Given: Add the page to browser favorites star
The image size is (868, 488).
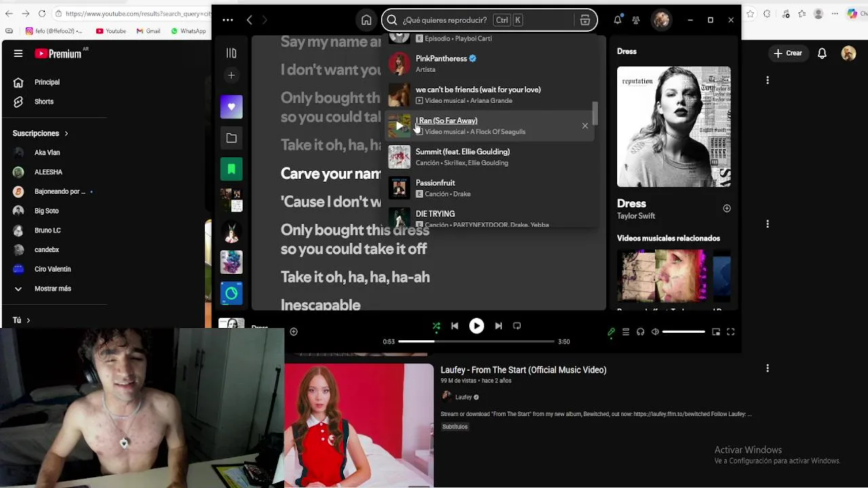Looking at the screenshot, I should (x=750, y=14).
